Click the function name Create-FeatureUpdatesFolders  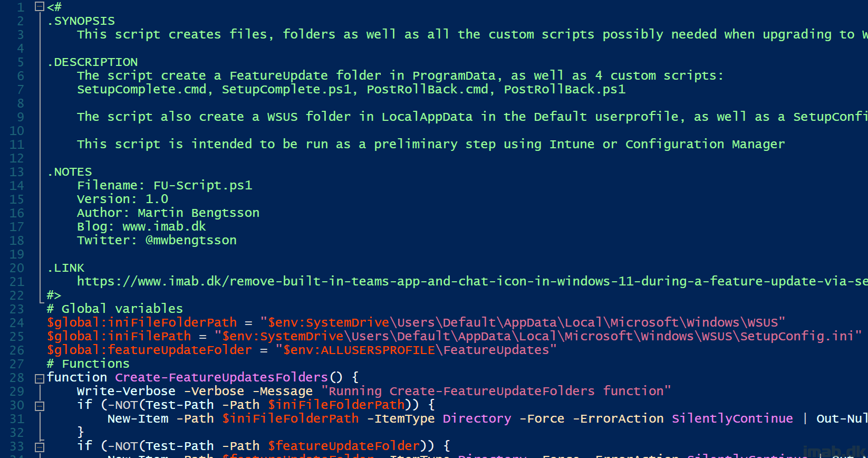(221, 377)
